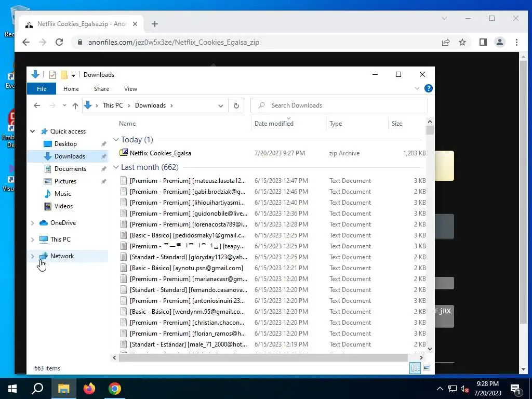The width and height of the screenshot is (532, 399).
Task: Sort files by the Type column
Action: pos(336,124)
